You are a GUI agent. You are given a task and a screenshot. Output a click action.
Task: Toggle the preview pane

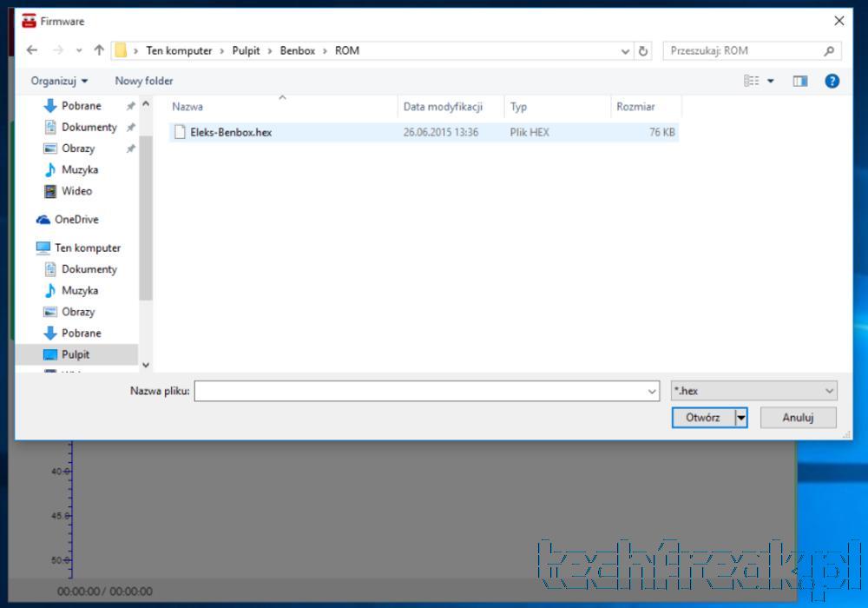800,82
